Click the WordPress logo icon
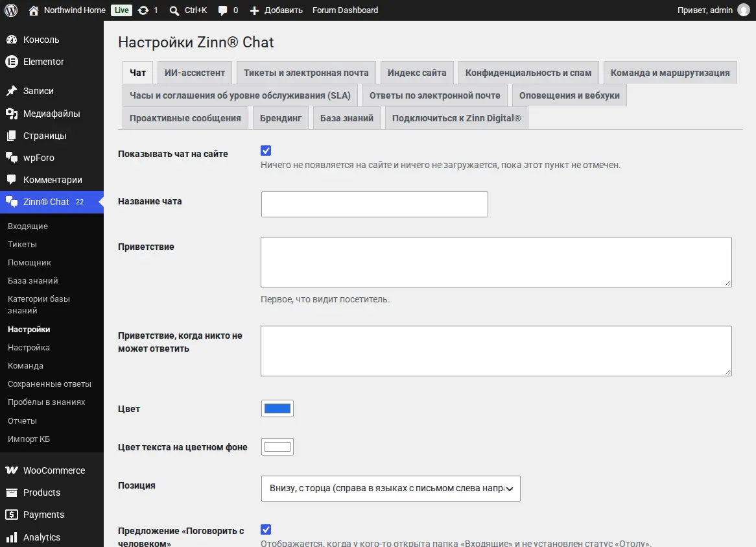This screenshot has width=756, height=547. tap(11, 10)
